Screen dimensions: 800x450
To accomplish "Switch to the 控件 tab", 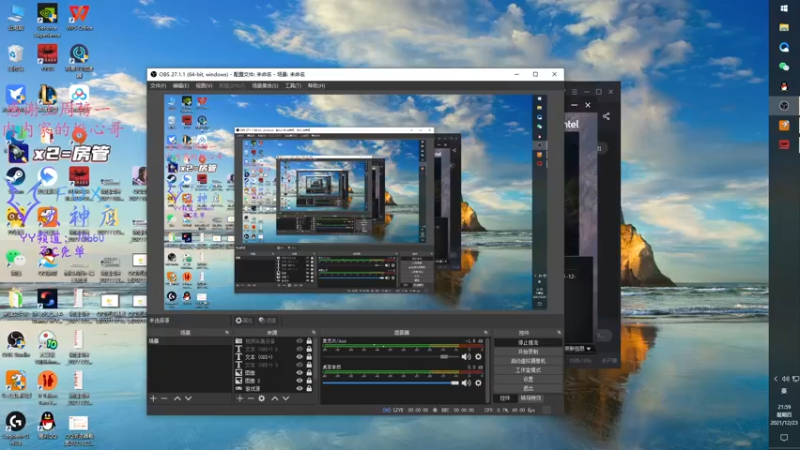I will point(505,398).
